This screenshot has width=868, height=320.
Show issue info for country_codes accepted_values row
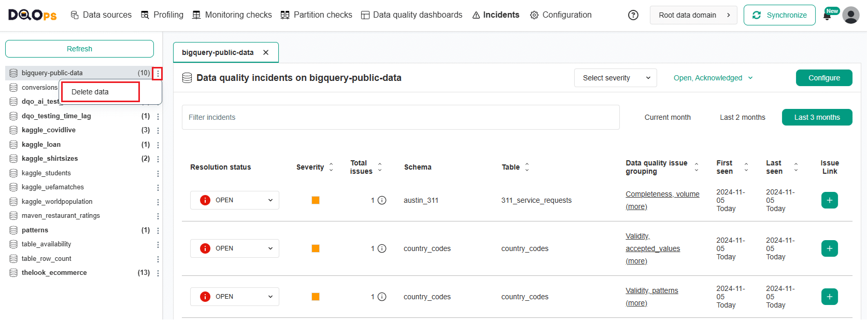pos(382,248)
